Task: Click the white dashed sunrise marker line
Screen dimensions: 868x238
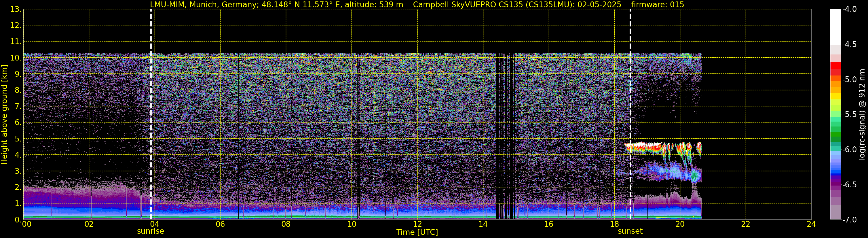Action: click(x=151, y=115)
